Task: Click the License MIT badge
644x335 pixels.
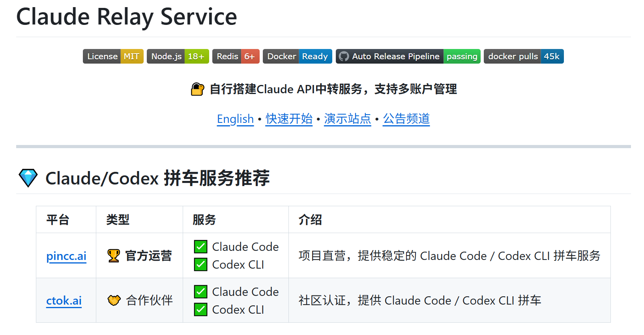Action: [x=113, y=56]
